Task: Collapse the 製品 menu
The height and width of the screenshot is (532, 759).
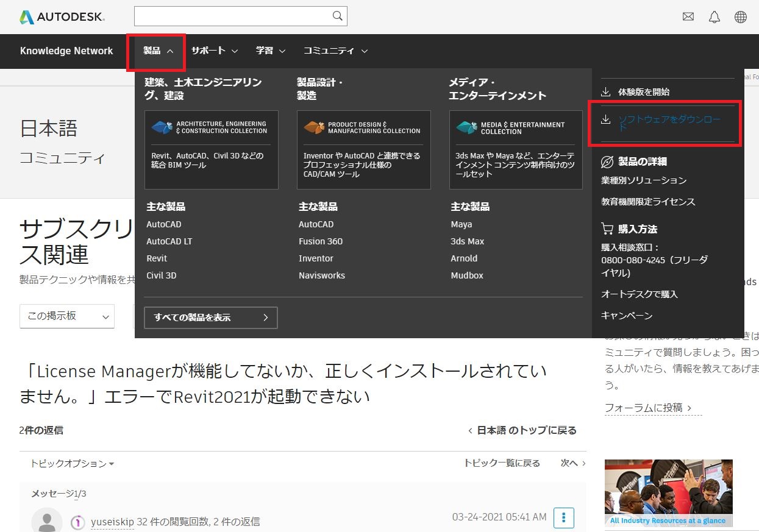Action: (x=159, y=51)
